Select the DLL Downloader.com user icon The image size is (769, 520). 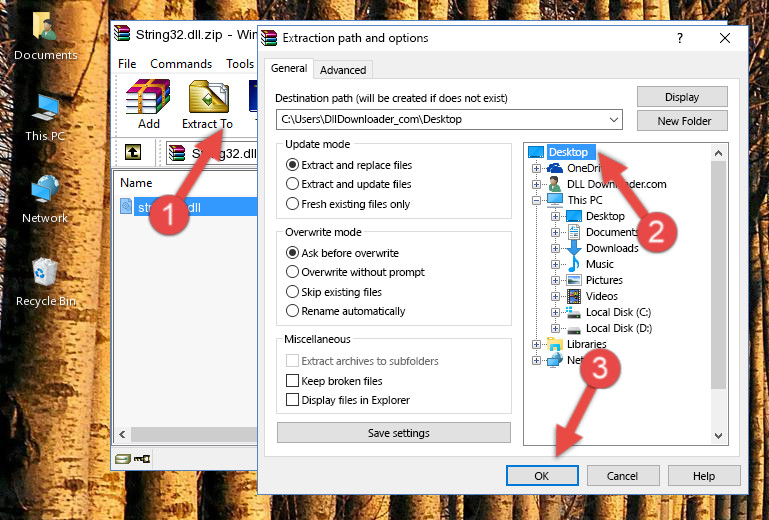coord(555,184)
